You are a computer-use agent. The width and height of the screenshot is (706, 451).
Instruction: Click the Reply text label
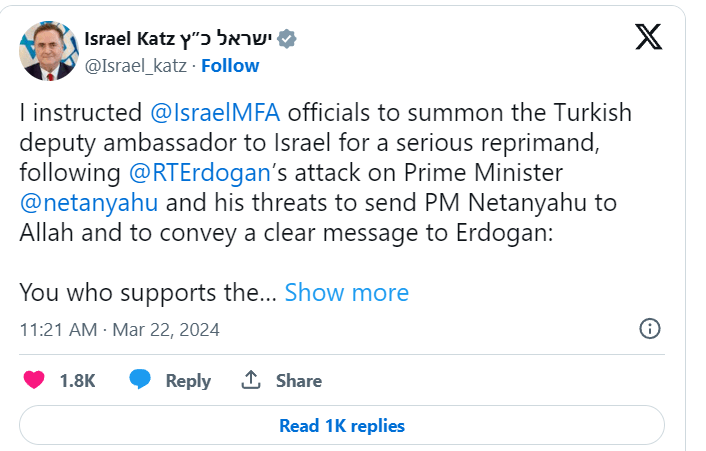pos(188,380)
